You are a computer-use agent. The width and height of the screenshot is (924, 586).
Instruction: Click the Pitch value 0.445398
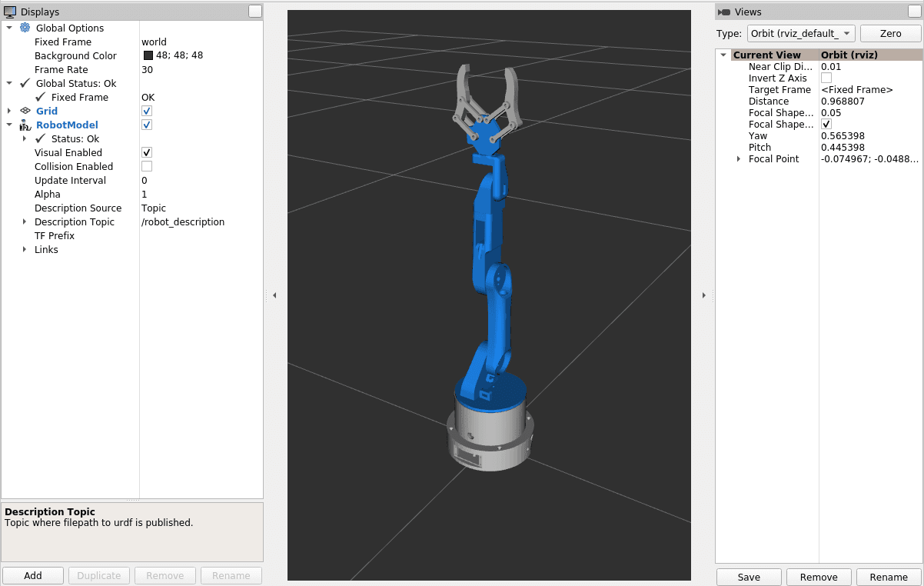coord(843,148)
